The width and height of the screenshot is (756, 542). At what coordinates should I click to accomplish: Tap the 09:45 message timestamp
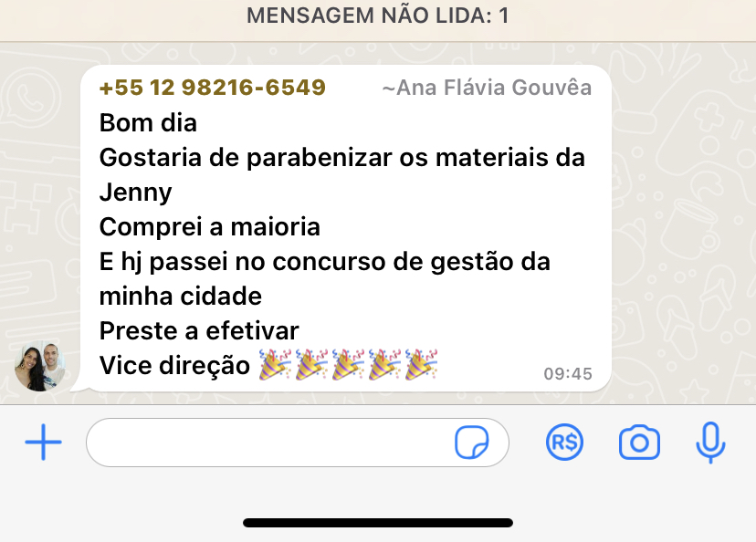[568, 374]
